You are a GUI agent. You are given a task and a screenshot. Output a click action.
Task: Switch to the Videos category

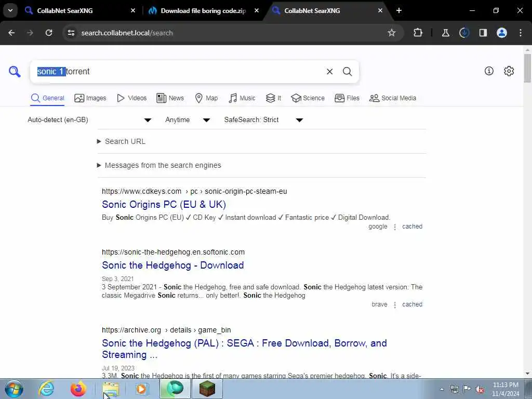(x=131, y=98)
